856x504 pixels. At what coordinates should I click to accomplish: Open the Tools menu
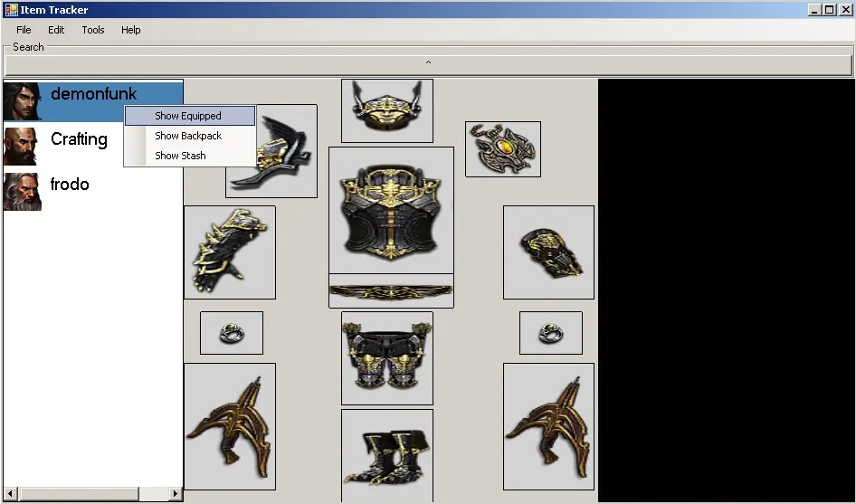(x=93, y=30)
